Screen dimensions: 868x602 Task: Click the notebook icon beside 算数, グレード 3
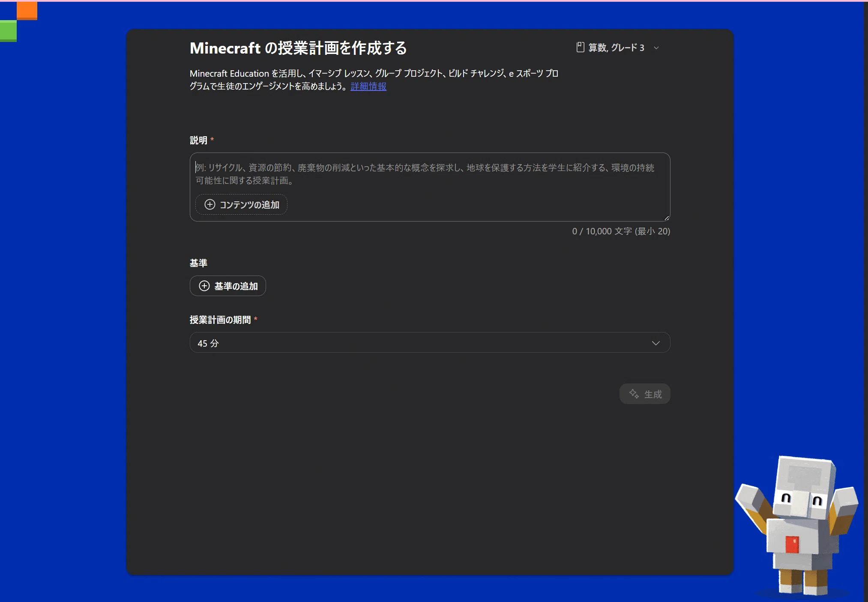click(581, 47)
